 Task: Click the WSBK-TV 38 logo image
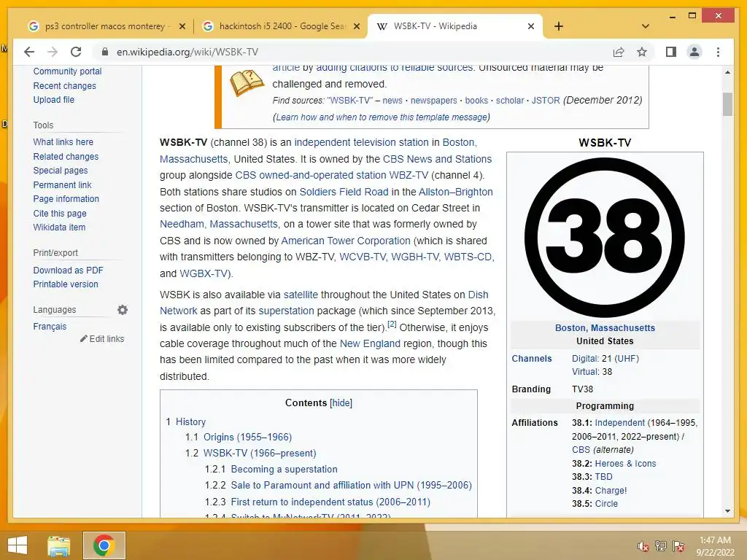pyautogui.click(x=605, y=237)
